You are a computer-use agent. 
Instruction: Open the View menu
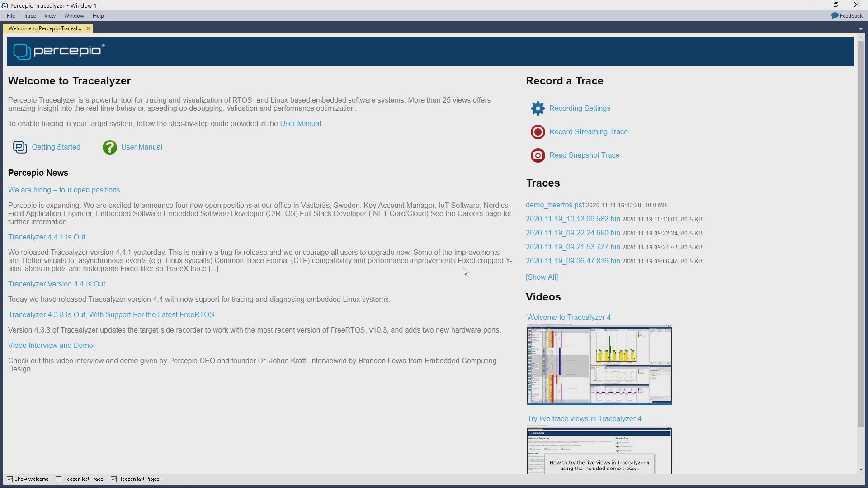click(x=50, y=16)
